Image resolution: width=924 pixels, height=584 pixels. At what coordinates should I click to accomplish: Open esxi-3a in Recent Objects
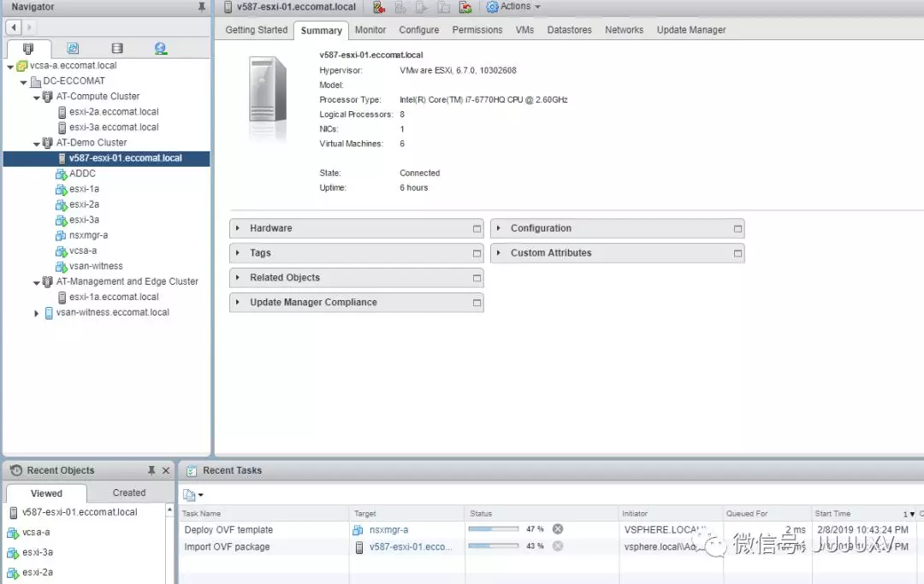37,552
